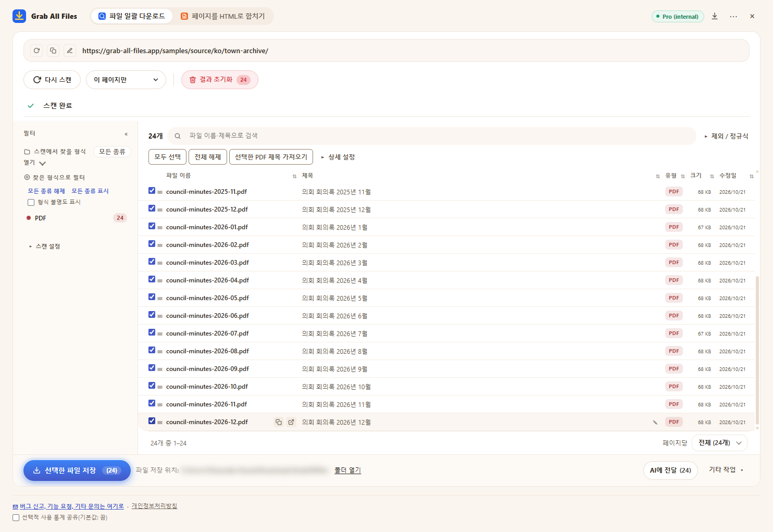The height and width of the screenshot is (532, 773).
Task: Enable 선택적 사용 통계 공유 checkbox
Action: coord(16,517)
